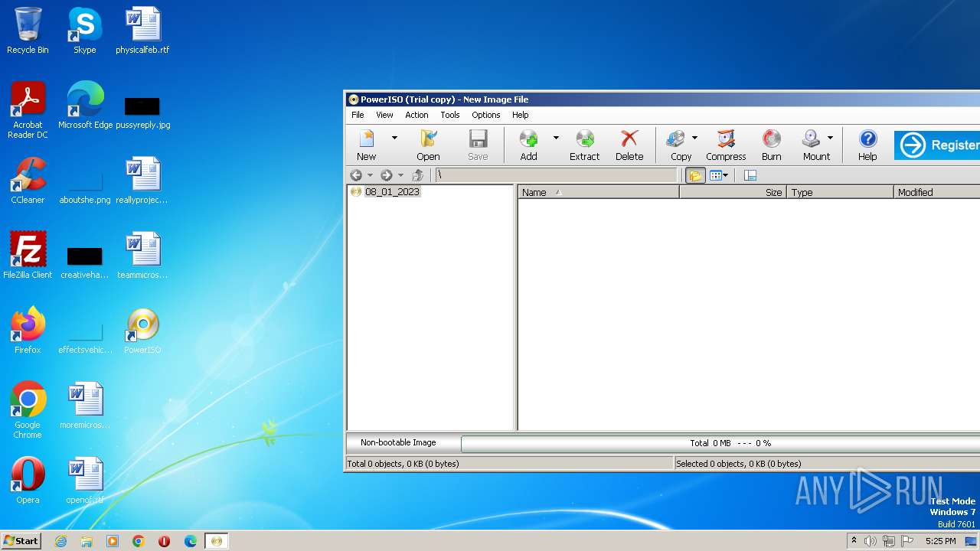980x551 pixels.
Task: Open the View menu
Action: pos(384,115)
